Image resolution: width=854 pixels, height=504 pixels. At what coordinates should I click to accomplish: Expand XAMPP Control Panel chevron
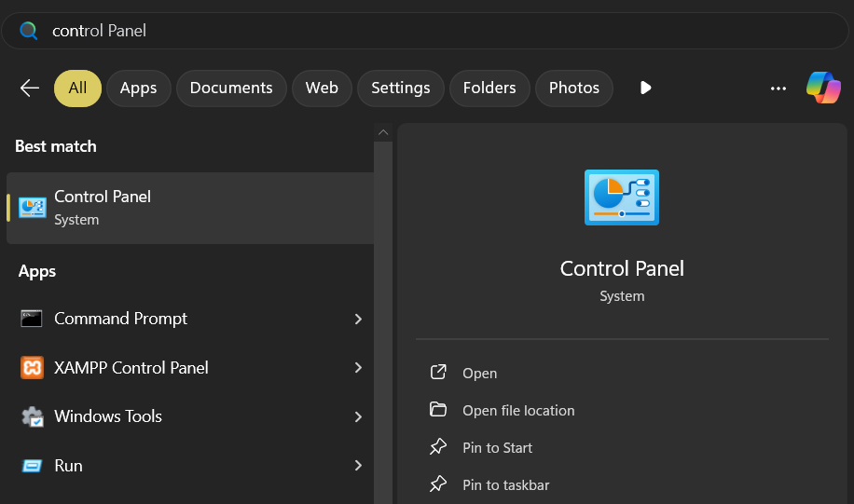click(358, 368)
